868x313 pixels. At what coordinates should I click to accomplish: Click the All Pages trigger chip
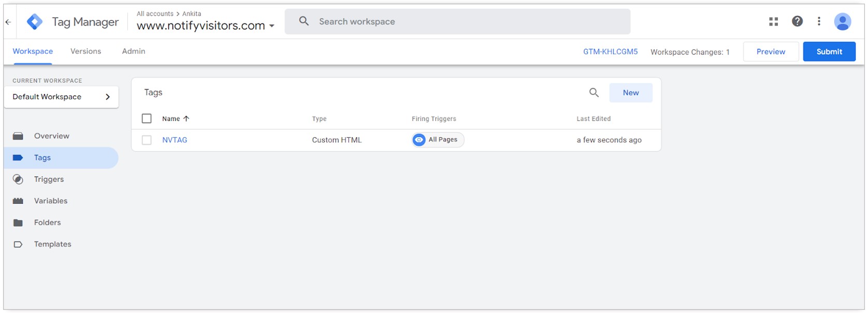[438, 140]
